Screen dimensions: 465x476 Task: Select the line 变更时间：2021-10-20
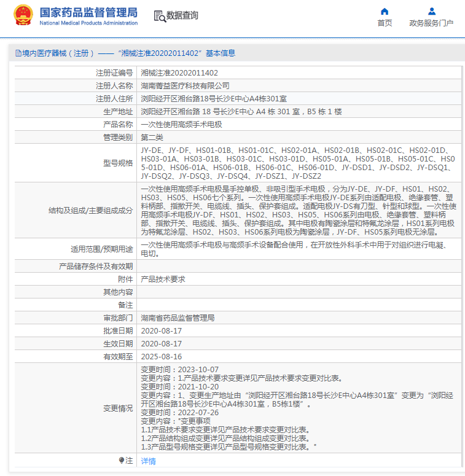click(x=180, y=387)
